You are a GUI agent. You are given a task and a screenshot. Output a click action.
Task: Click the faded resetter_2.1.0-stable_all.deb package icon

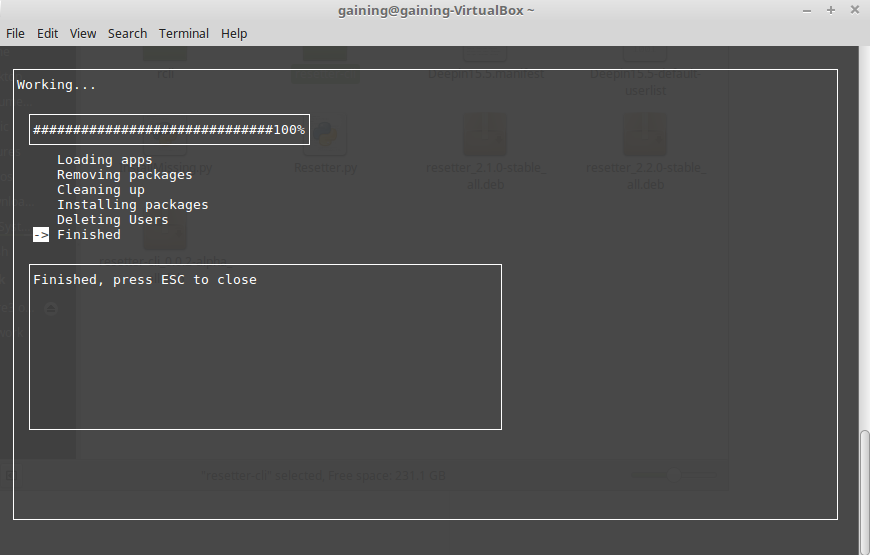pos(485,135)
